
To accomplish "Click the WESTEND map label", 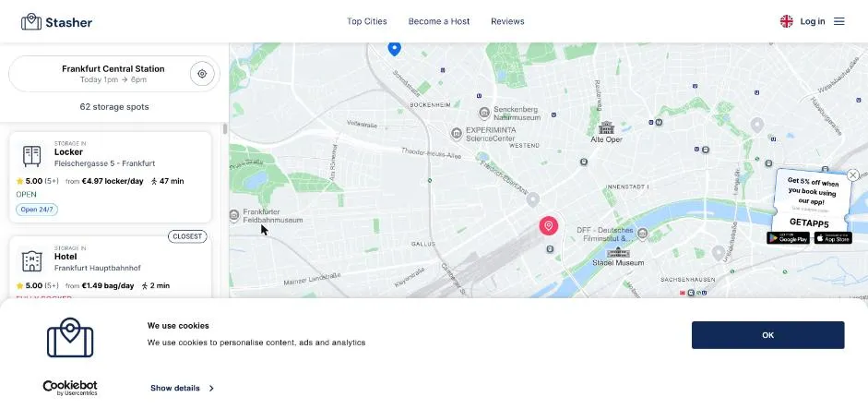I will 524,146.
